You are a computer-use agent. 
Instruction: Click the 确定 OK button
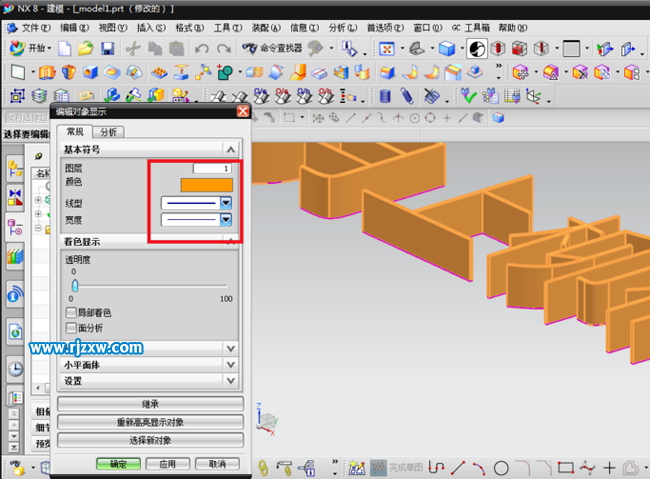[x=119, y=464]
